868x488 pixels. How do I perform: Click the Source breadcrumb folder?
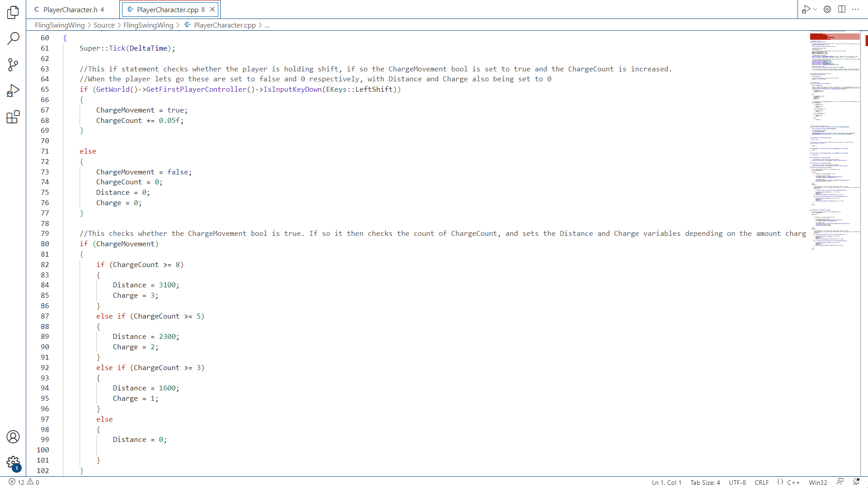[x=104, y=25]
